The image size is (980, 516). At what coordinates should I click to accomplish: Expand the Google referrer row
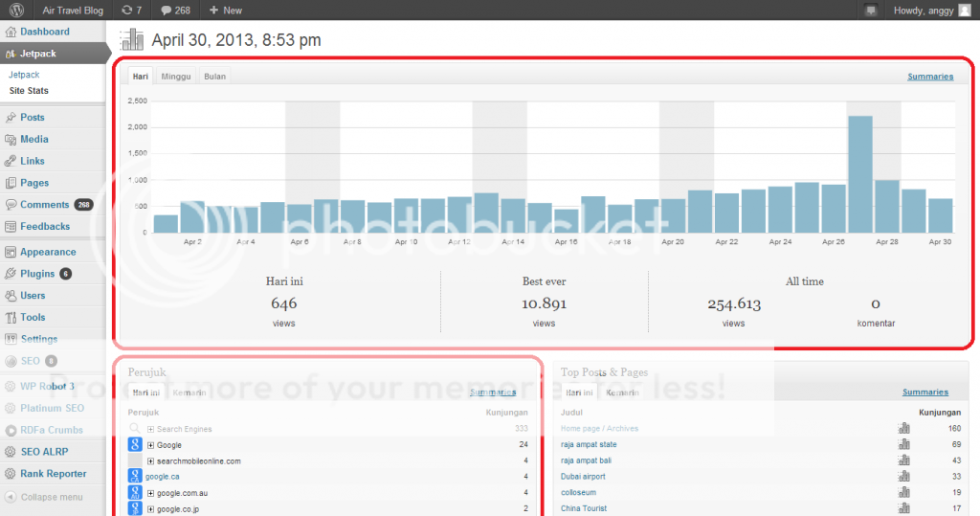click(x=150, y=445)
